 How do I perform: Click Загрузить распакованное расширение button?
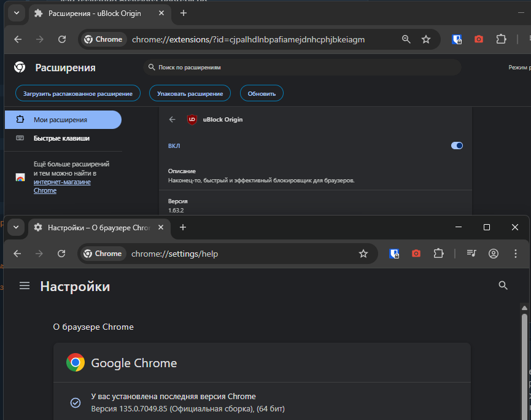78,93
